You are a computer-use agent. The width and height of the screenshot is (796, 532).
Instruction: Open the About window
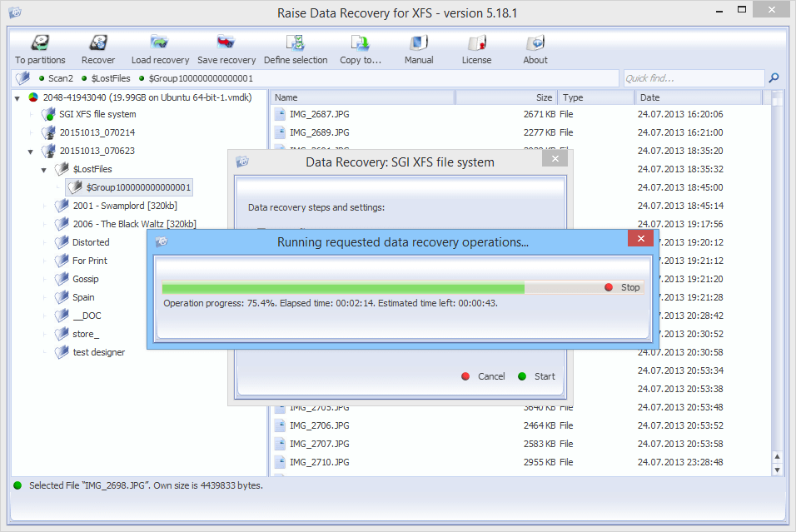point(535,48)
